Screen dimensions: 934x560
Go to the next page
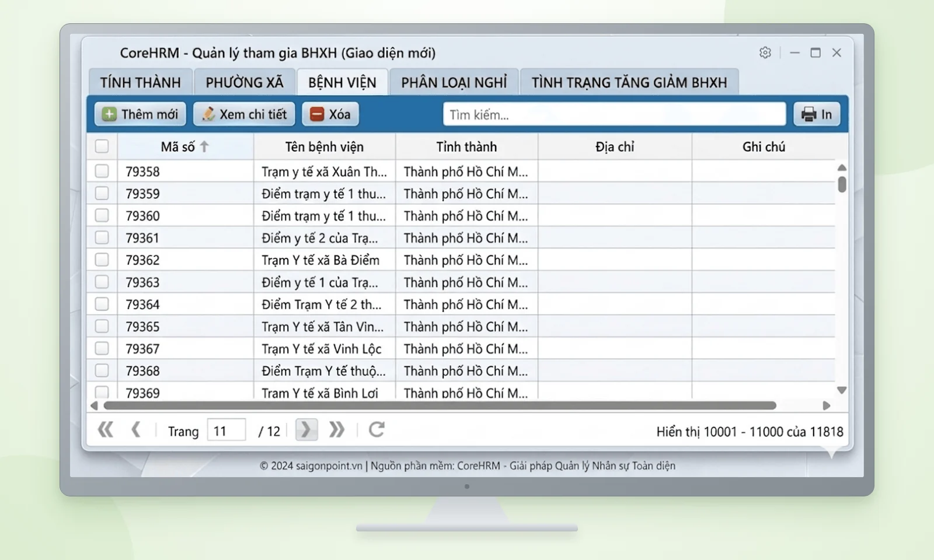306,430
